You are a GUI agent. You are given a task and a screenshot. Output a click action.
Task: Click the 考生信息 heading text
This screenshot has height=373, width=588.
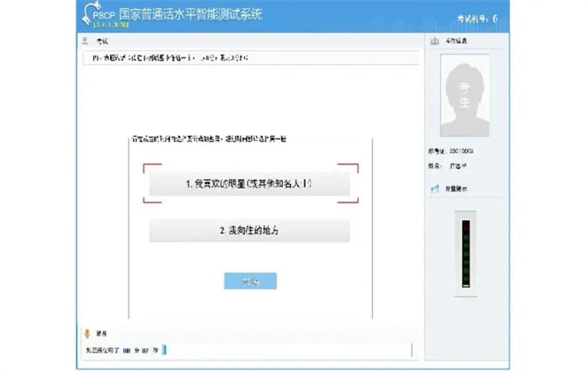point(456,40)
